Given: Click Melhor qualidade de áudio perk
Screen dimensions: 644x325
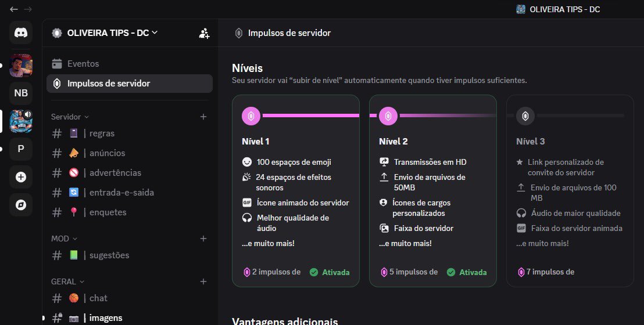Looking at the screenshot, I should coord(286,223).
